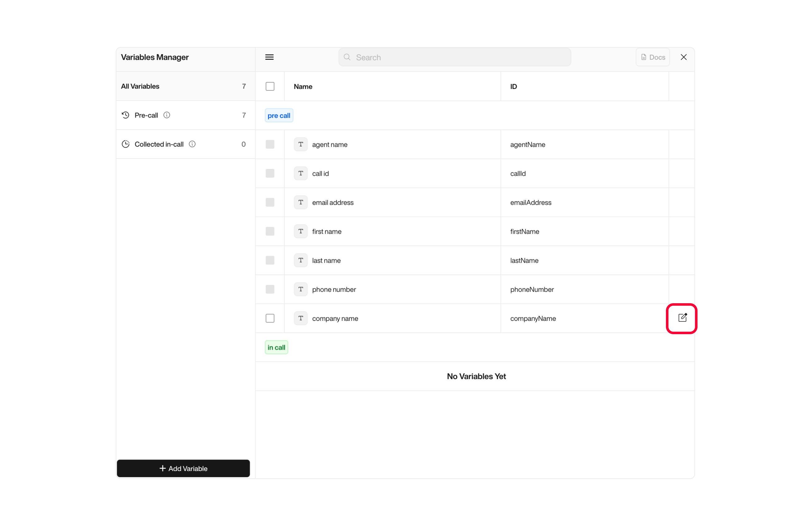Click the info icon next to Pre-call
This screenshot has height=526, width=812.
click(166, 115)
